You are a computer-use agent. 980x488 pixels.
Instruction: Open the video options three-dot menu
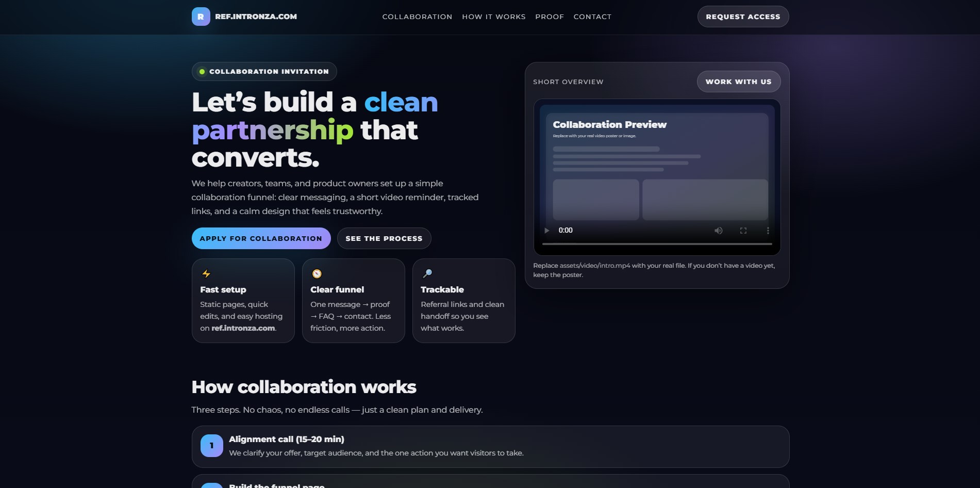[768, 230]
